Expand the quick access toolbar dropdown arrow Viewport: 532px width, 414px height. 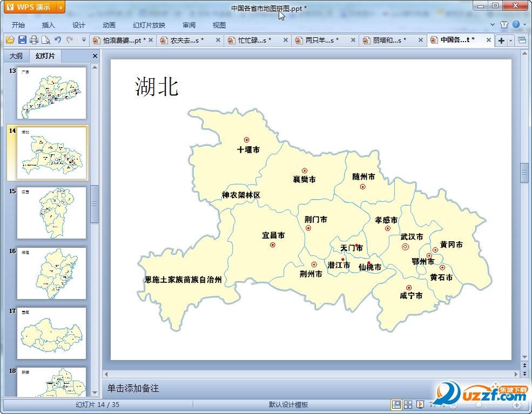click(84, 40)
